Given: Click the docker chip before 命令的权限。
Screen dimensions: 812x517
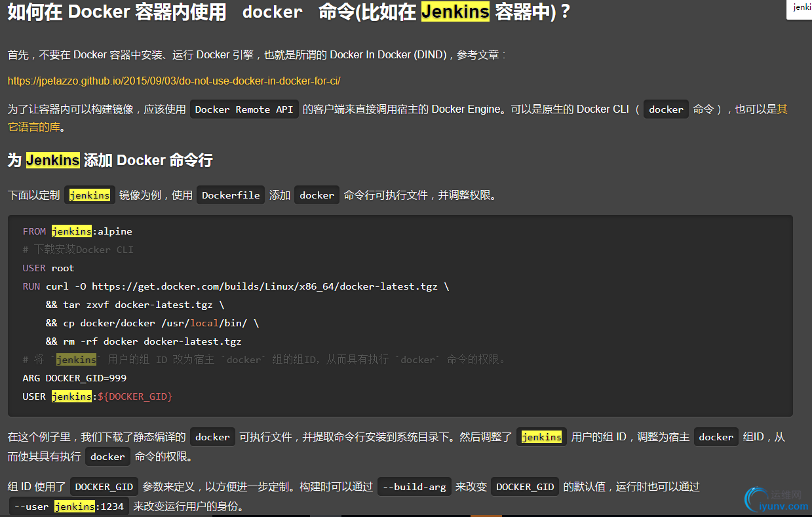Looking at the screenshot, I should click(x=108, y=457).
